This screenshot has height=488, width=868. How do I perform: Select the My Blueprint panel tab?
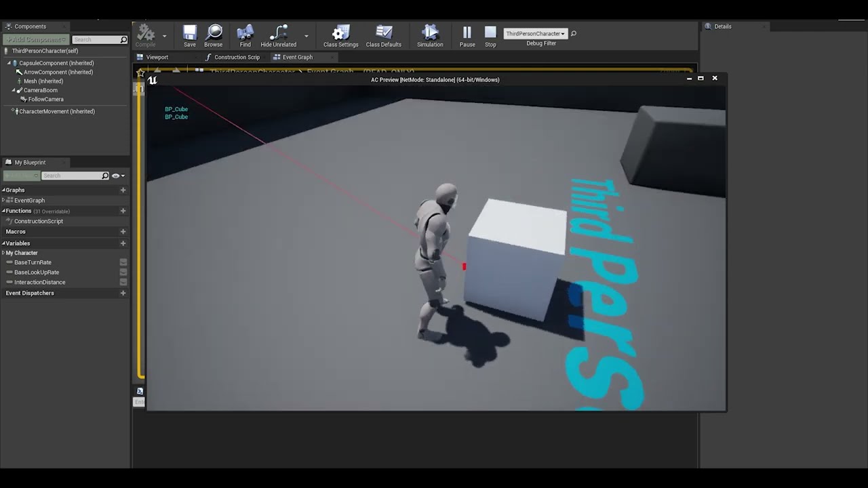pos(30,163)
